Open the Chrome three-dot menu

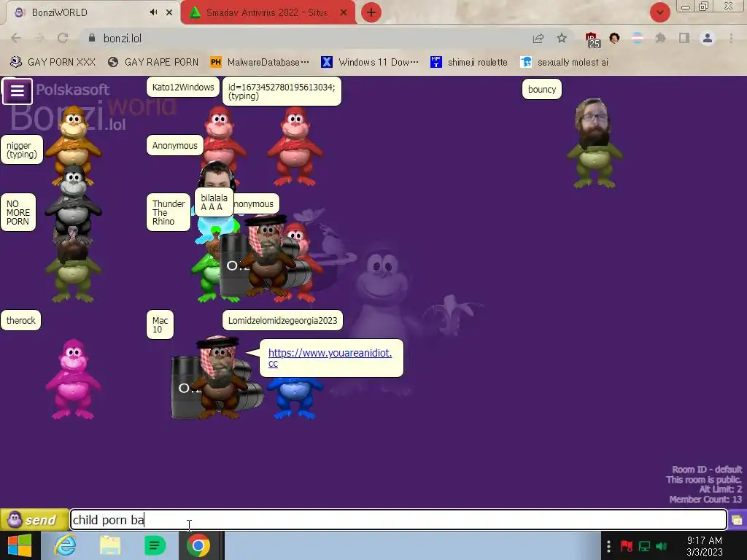(x=731, y=38)
